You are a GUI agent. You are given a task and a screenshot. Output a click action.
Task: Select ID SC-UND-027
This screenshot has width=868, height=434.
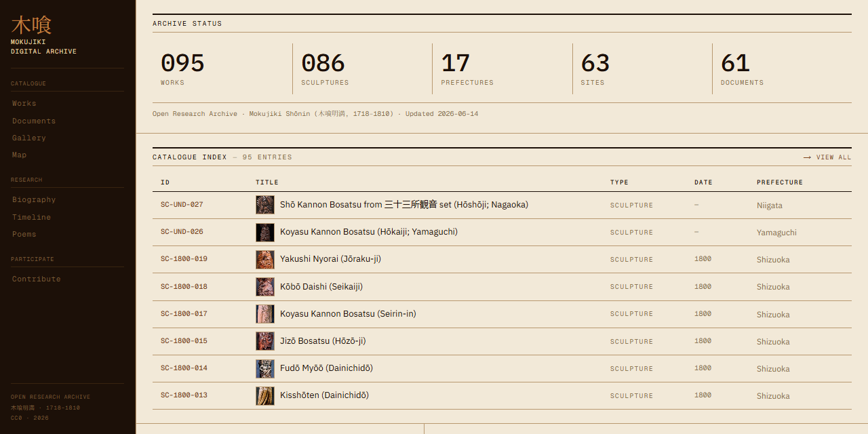point(182,205)
